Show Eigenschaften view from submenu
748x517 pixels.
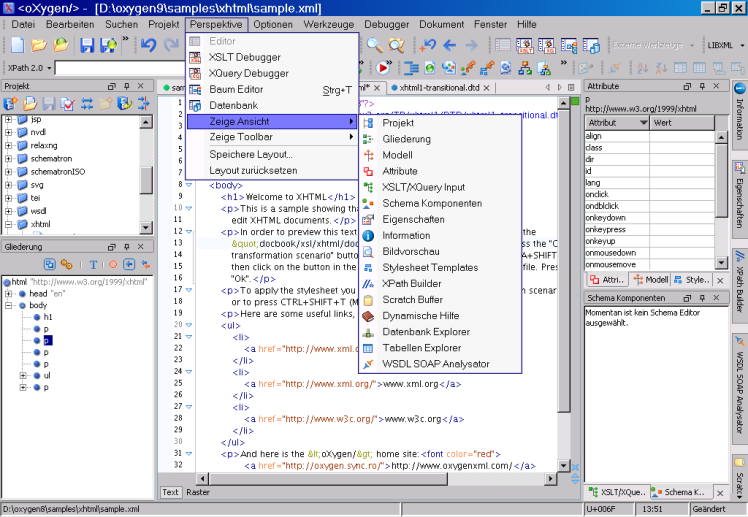[440, 219]
